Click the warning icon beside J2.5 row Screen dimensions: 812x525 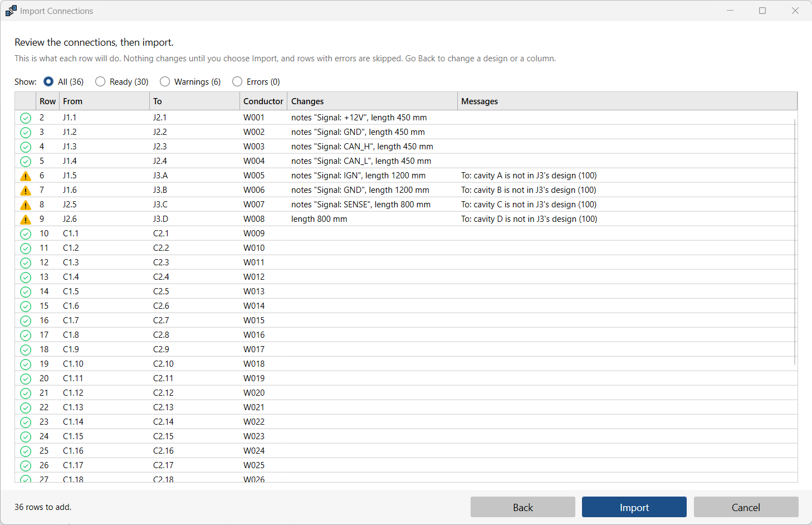coord(26,205)
